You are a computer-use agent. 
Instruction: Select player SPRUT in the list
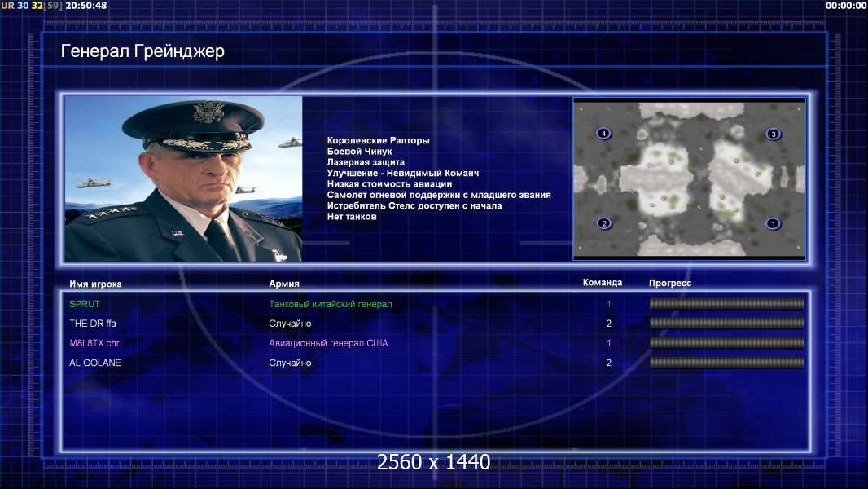pos(435,304)
